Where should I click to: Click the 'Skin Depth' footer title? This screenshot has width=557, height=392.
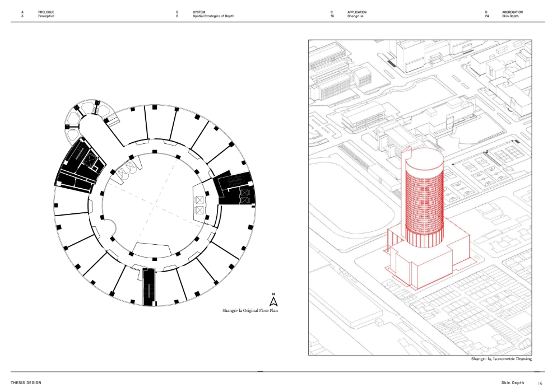coord(513,383)
